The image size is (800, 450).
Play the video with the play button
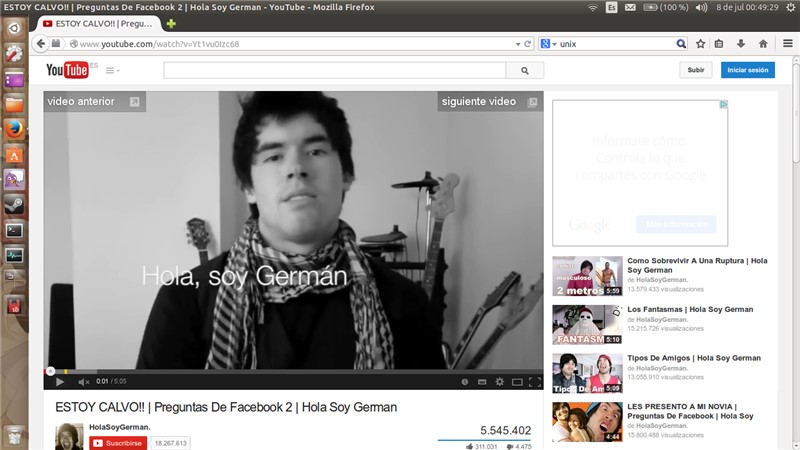click(60, 382)
